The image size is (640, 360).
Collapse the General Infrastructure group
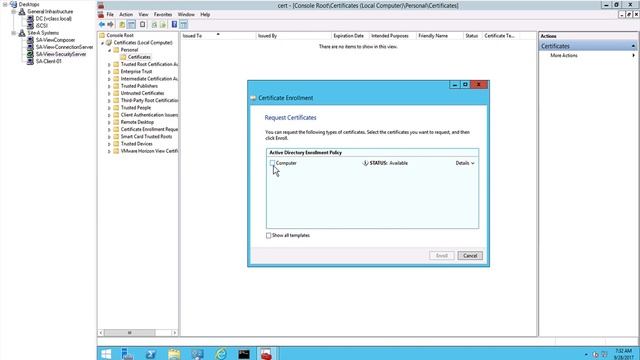[x=13, y=12]
